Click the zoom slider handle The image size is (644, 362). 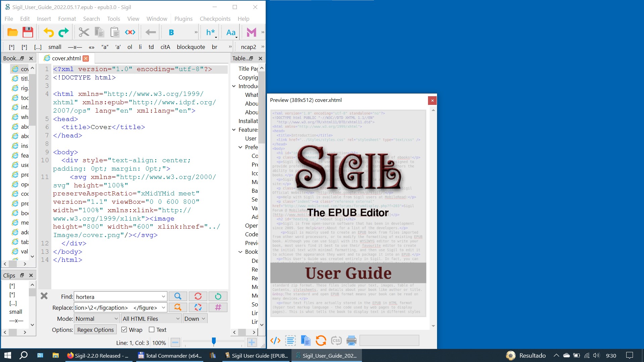coord(214,341)
